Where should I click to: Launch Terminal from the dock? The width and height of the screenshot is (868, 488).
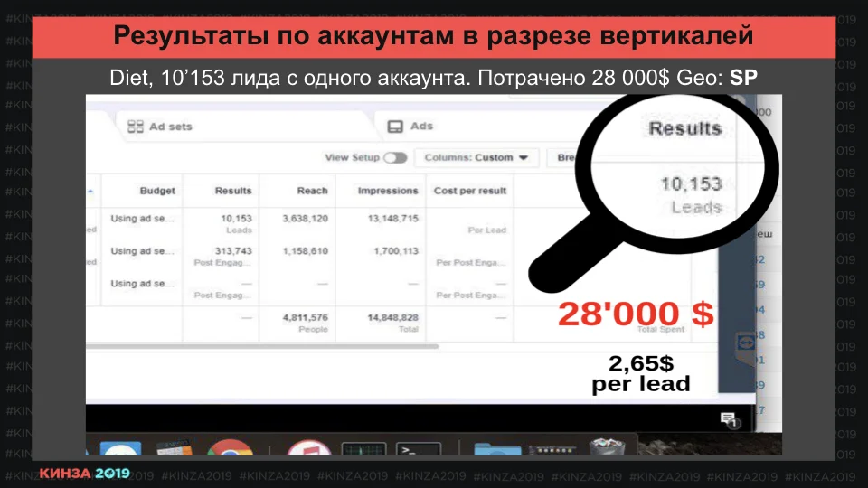point(419,449)
